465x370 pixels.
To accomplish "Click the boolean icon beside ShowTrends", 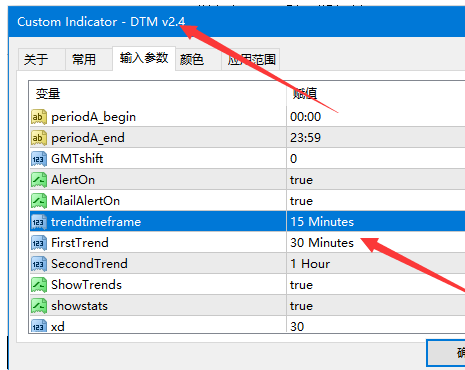I will tap(39, 285).
